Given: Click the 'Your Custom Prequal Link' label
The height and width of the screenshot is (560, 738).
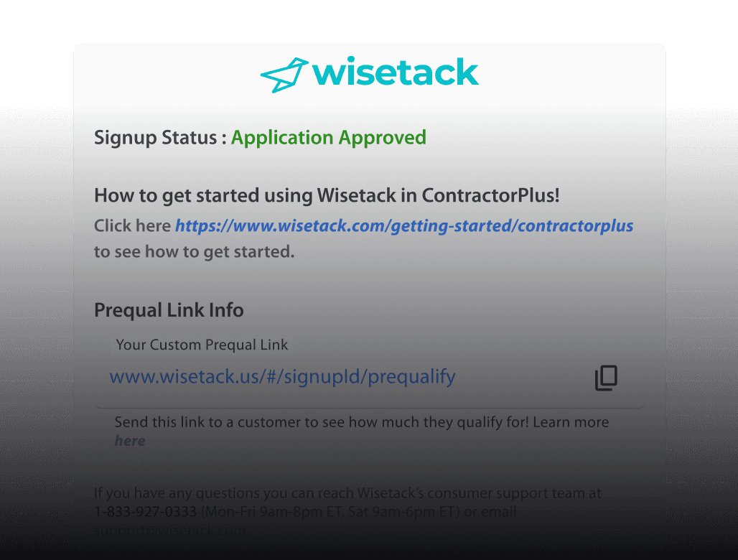Looking at the screenshot, I should (202, 345).
